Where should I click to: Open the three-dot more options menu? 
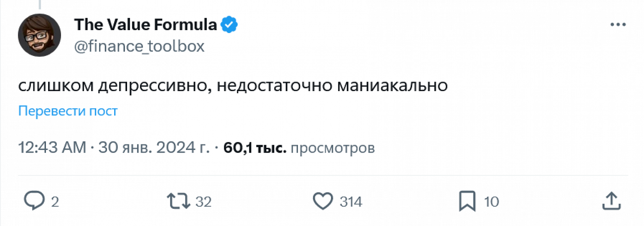coord(618,25)
